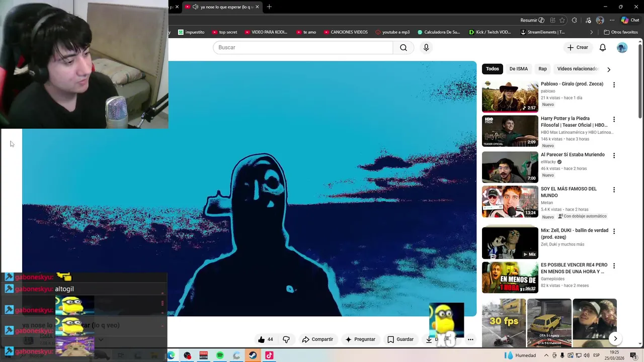Open Edge profile avatar in toolbar
The image size is (644, 362).
600,20
